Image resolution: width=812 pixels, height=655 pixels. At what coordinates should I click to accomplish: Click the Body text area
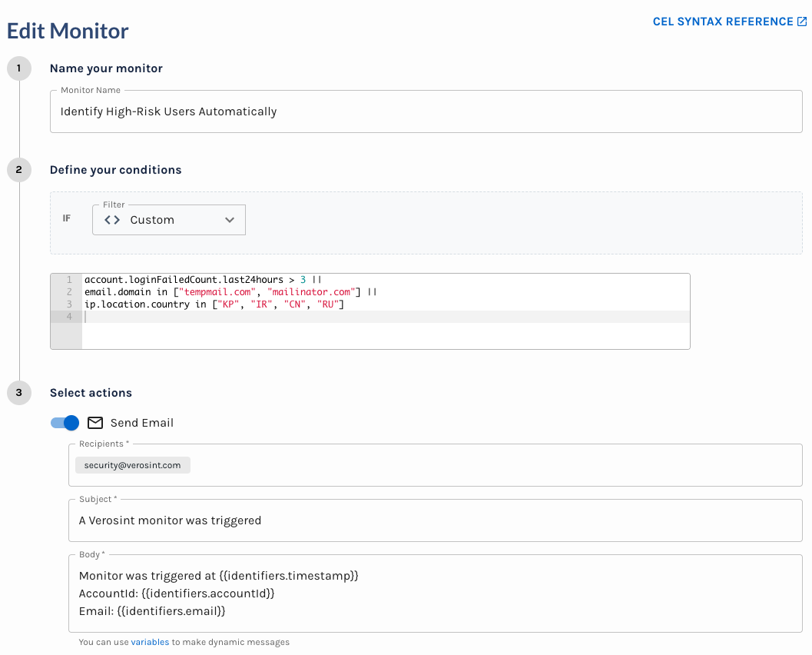click(x=435, y=593)
